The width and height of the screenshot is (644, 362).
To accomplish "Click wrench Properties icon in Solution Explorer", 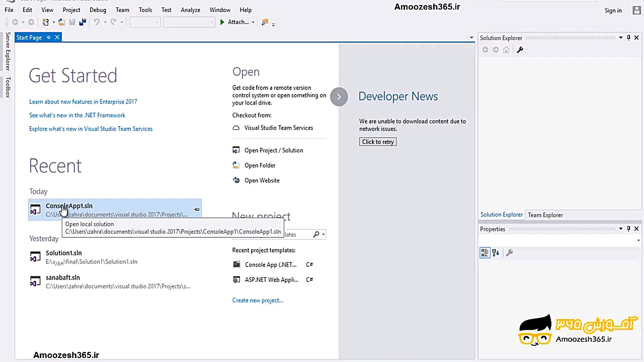I will pyautogui.click(x=520, y=50).
